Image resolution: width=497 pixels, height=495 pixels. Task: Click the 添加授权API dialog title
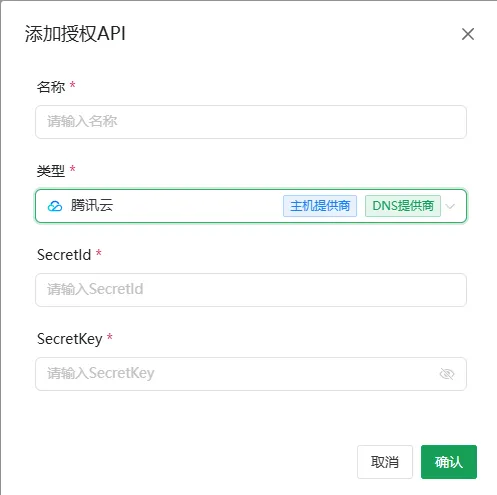coord(75,34)
